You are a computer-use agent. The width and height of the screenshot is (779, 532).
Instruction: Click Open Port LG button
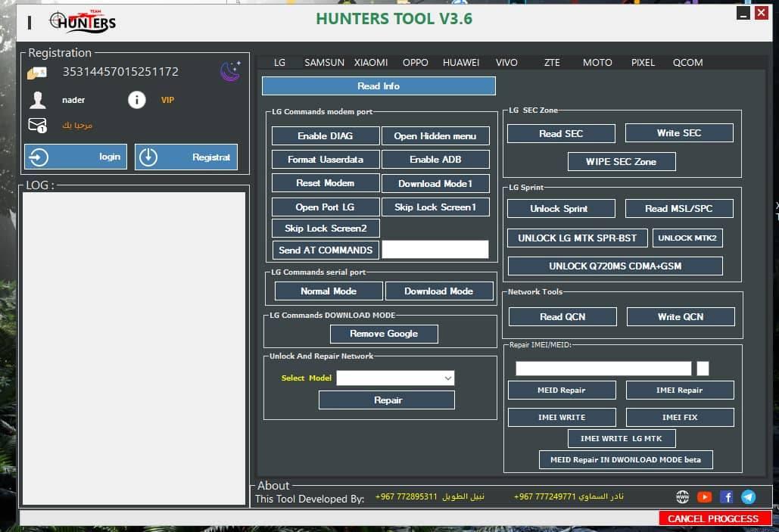[326, 207]
